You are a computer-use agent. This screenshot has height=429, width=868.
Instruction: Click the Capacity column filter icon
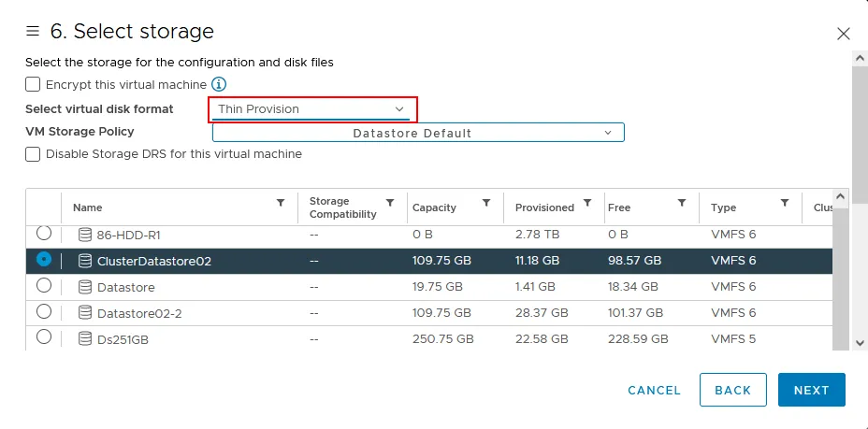(486, 203)
